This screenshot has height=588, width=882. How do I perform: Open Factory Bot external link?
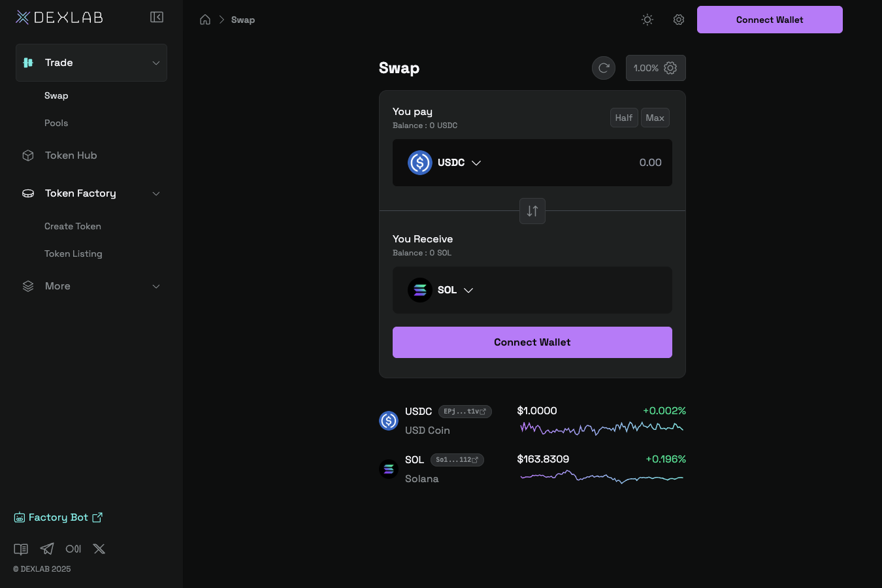point(58,517)
